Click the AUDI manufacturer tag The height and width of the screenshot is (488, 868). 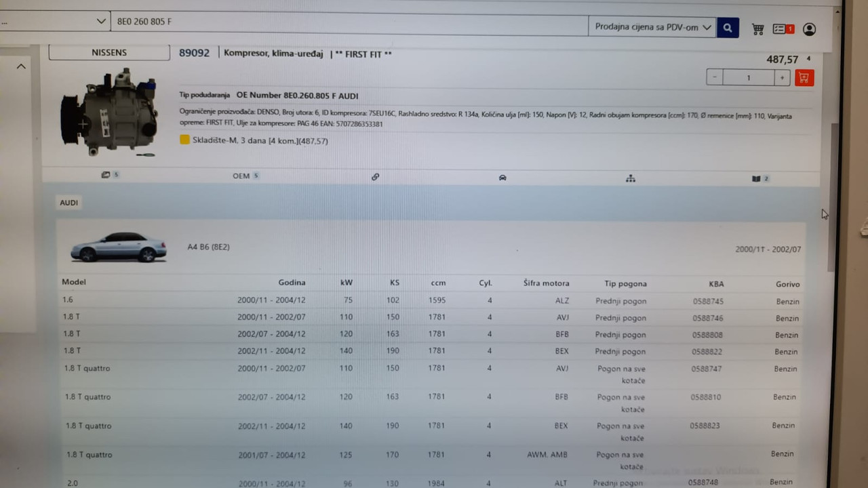pos(68,203)
